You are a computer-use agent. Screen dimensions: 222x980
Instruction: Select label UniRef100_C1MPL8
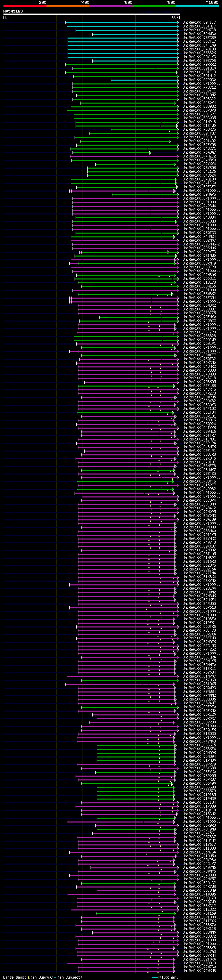[199, 122]
